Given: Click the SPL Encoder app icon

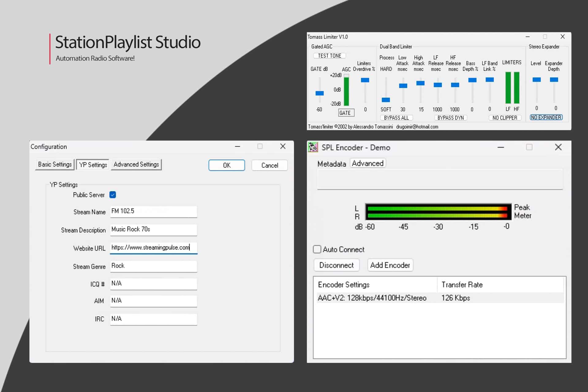Looking at the screenshot, I should 313,147.
